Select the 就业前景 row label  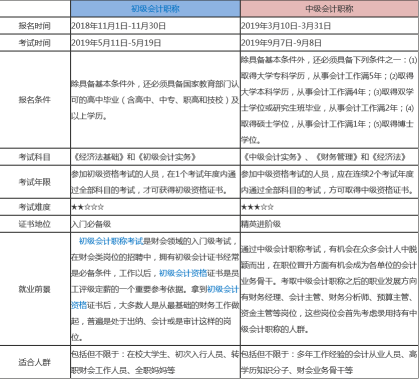tap(35, 289)
